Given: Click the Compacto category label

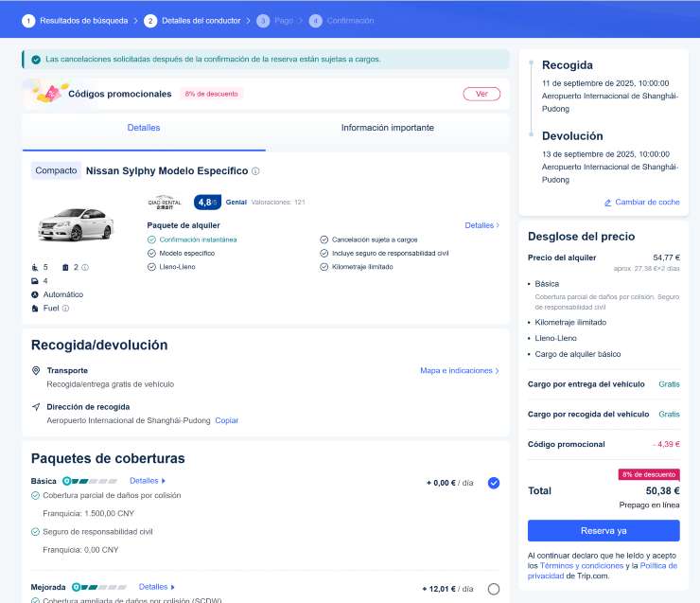Looking at the screenshot, I should pyautogui.click(x=56, y=170).
